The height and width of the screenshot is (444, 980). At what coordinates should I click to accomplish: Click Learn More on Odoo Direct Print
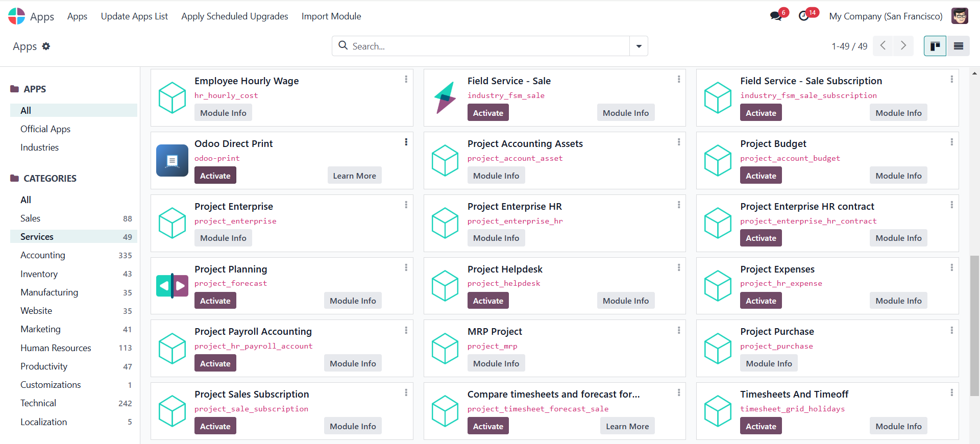[354, 176]
